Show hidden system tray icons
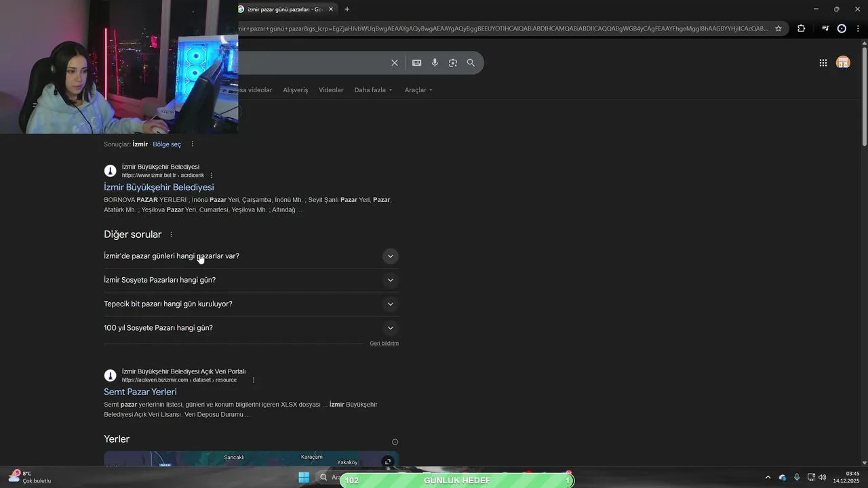 pyautogui.click(x=768, y=477)
